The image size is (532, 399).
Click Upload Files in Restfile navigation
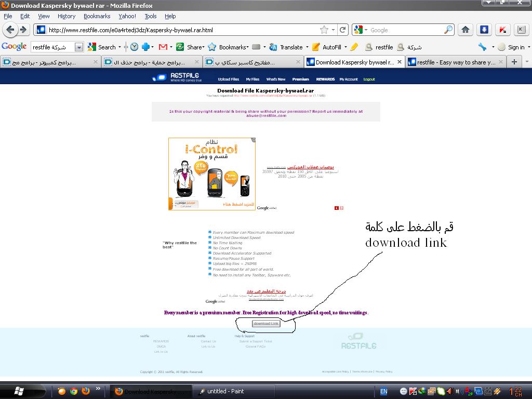[x=229, y=79]
